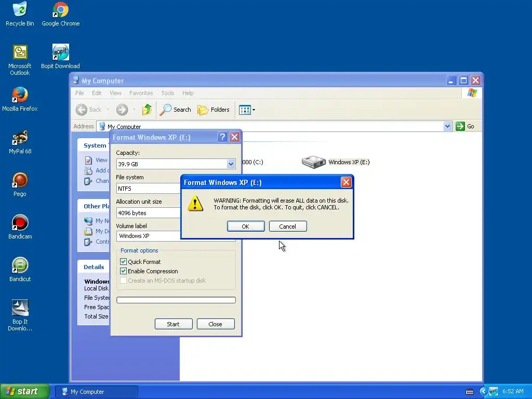Select the Microsoft Outlook desktop icon

coord(20,60)
